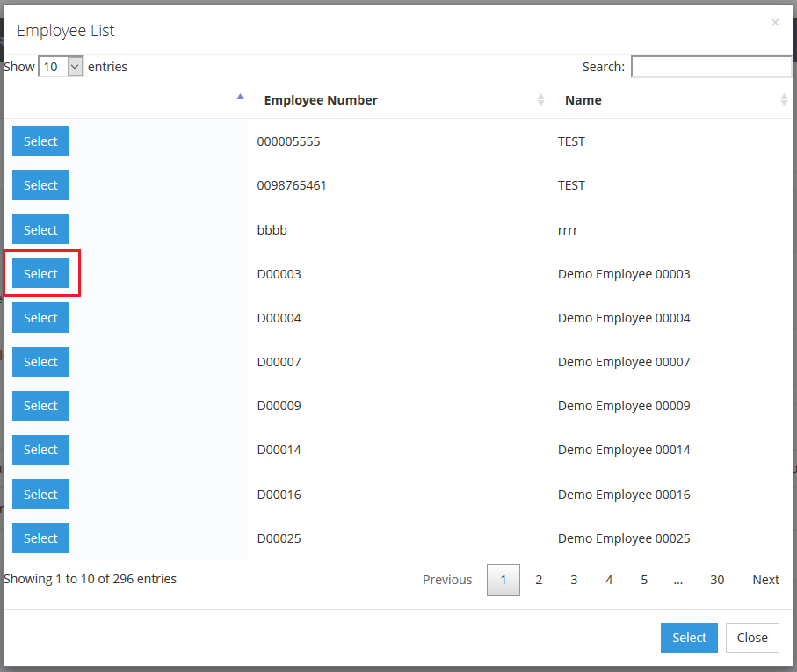The width and height of the screenshot is (797, 672).
Task: Go to page 2 of results
Action: pos(539,580)
